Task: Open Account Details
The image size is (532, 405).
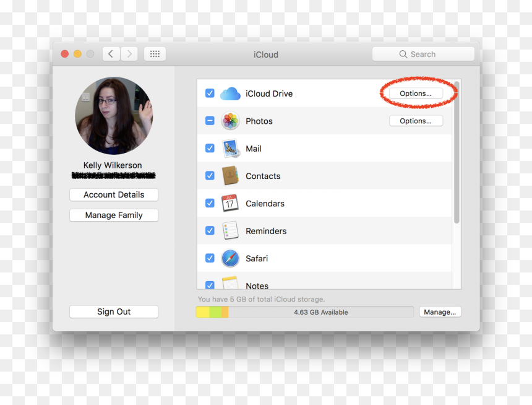Action: [114, 194]
